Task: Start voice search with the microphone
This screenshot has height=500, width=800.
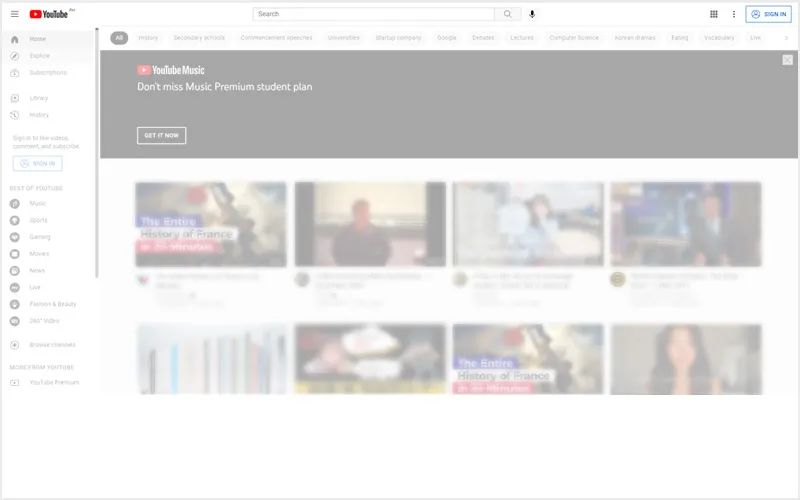Action: (532, 14)
